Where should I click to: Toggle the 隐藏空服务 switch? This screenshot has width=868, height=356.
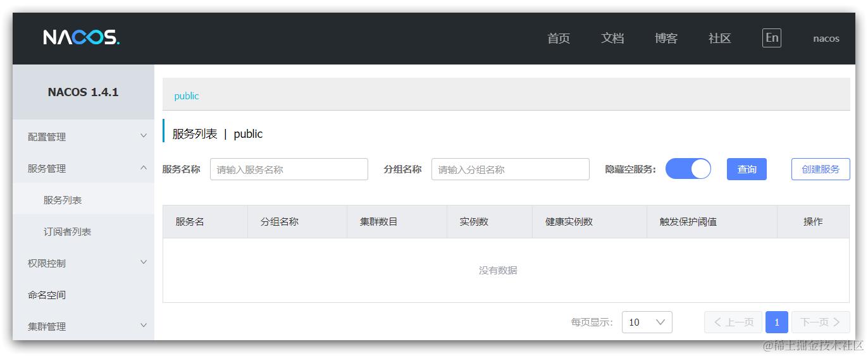(x=688, y=169)
